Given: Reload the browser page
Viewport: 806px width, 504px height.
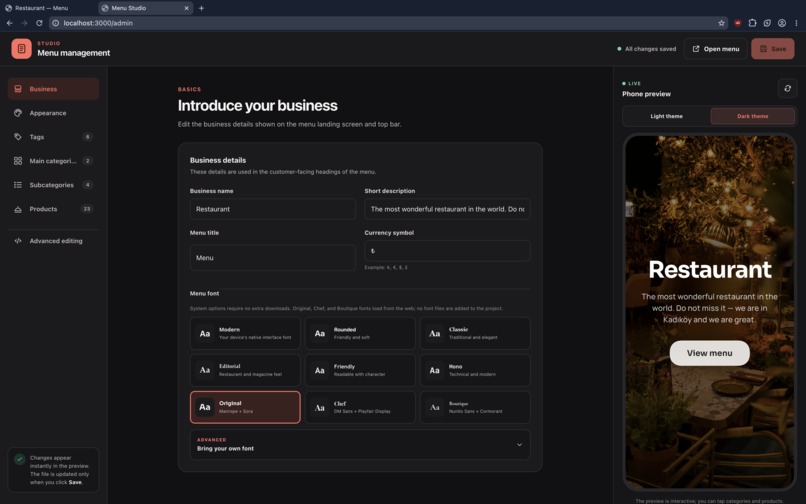Looking at the screenshot, I should pyautogui.click(x=39, y=23).
